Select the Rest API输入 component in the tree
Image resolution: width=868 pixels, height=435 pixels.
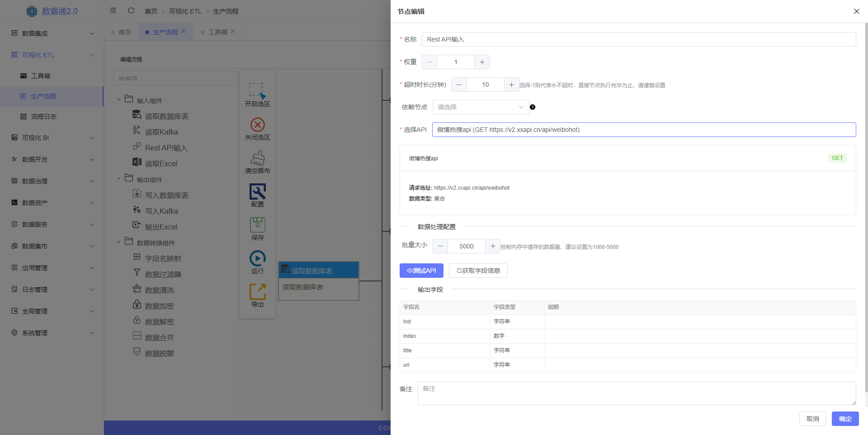coord(160,148)
